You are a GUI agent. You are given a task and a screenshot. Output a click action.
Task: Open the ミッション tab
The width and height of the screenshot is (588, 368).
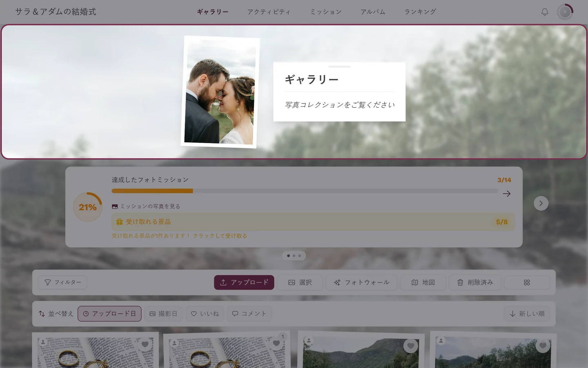coord(325,12)
